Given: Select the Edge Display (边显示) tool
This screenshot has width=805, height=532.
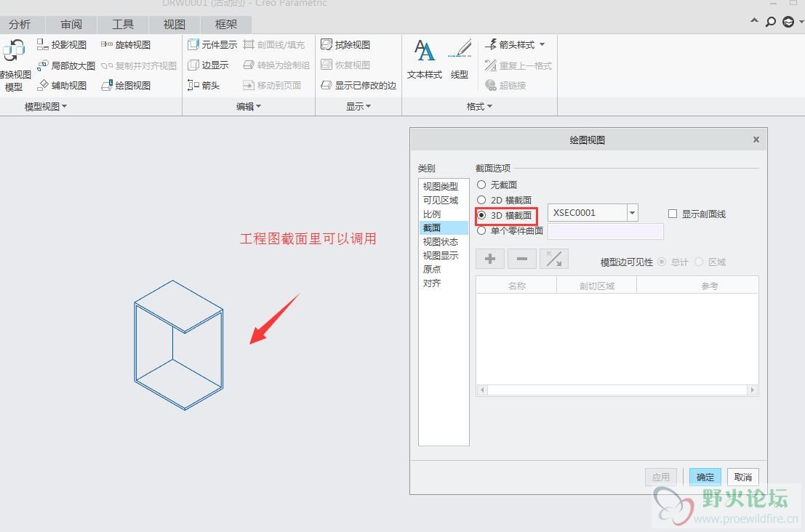Looking at the screenshot, I should click(208, 65).
